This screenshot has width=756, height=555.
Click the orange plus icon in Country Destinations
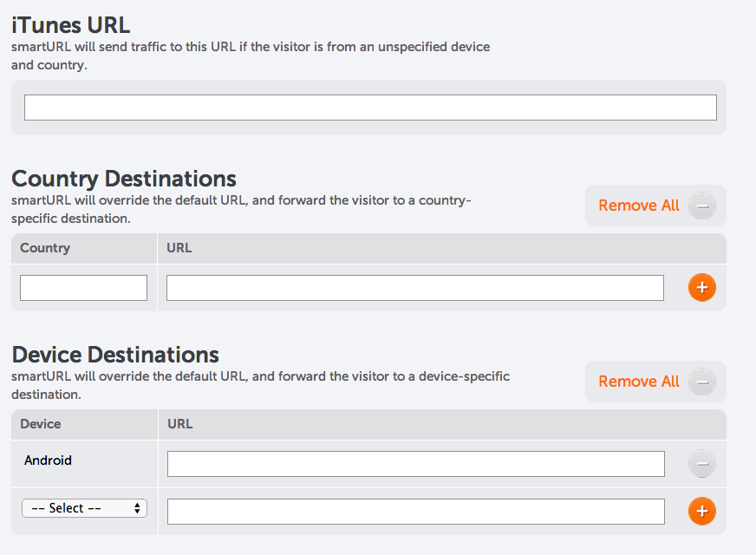tap(702, 288)
